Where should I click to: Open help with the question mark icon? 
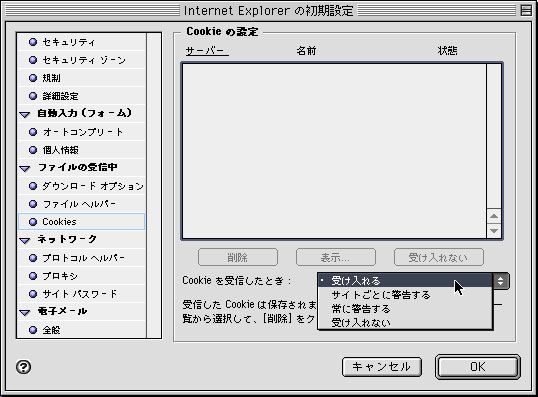pyautogui.click(x=24, y=367)
